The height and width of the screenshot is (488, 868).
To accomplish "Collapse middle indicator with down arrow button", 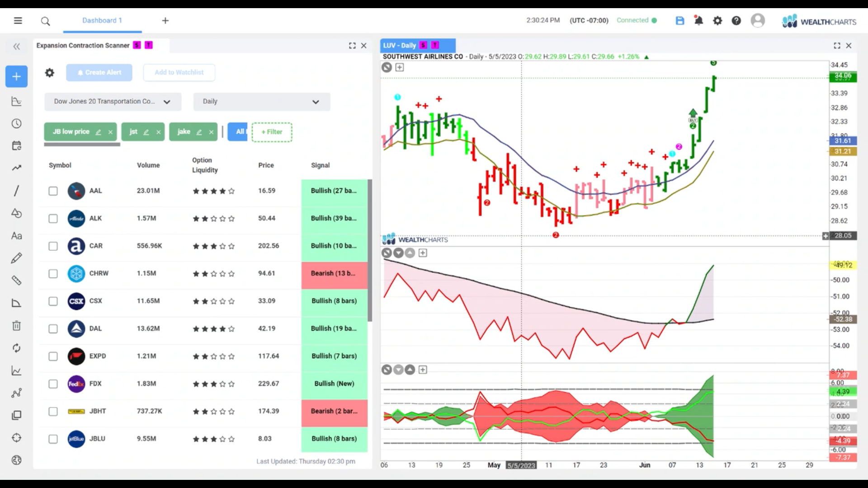I will pos(398,253).
